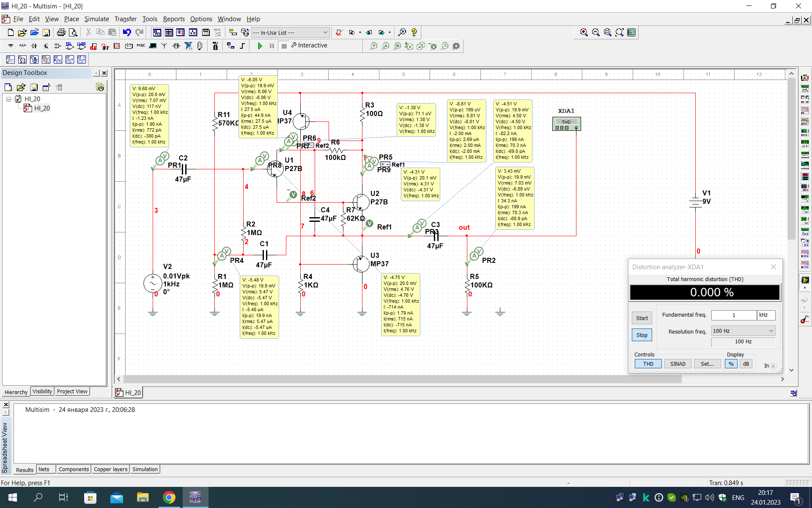812x508 pixels.
Task: Expand the Back annotate dropdown arrow
Action: pyautogui.click(x=360, y=32)
